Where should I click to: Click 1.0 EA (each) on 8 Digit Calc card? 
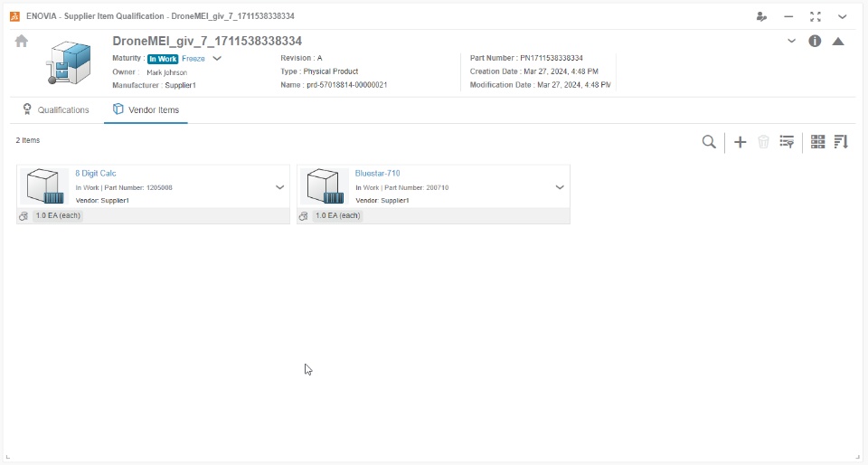(58, 216)
